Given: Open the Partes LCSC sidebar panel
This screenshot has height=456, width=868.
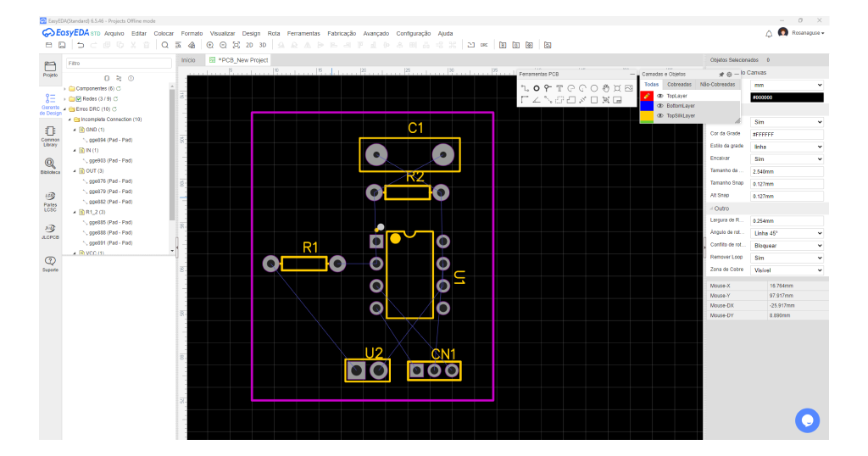Looking at the screenshot, I should tap(50, 202).
